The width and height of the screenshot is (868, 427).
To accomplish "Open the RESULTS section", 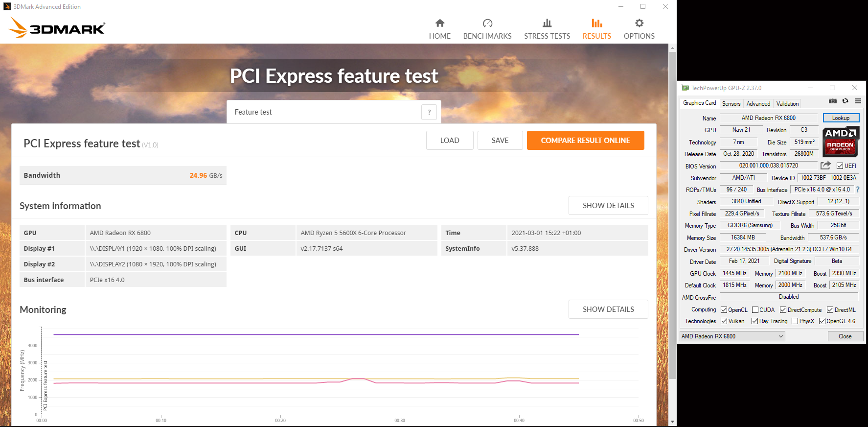I will [x=596, y=29].
